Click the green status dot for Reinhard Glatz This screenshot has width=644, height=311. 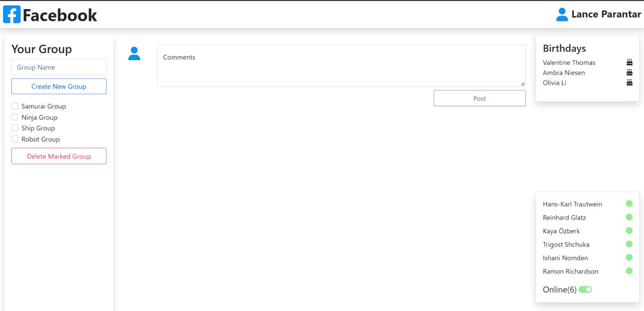pos(629,217)
